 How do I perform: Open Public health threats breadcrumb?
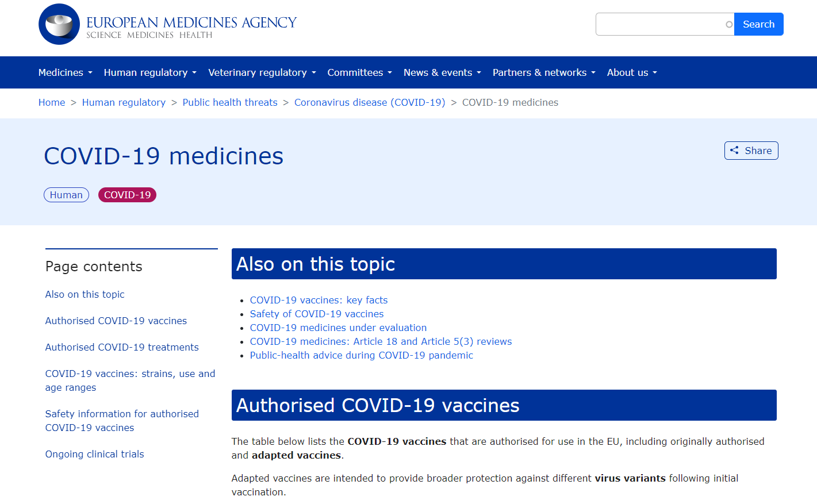pos(230,102)
